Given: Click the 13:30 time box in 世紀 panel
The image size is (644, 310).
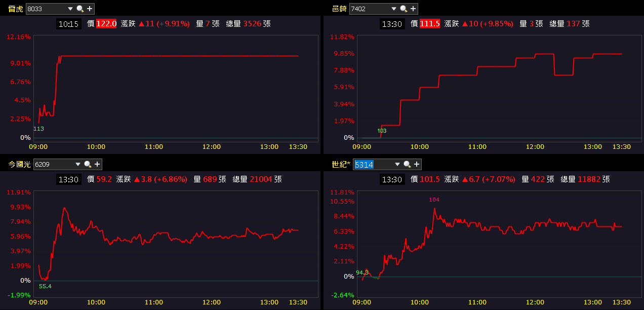Looking at the screenshot, I should [392, 179].
